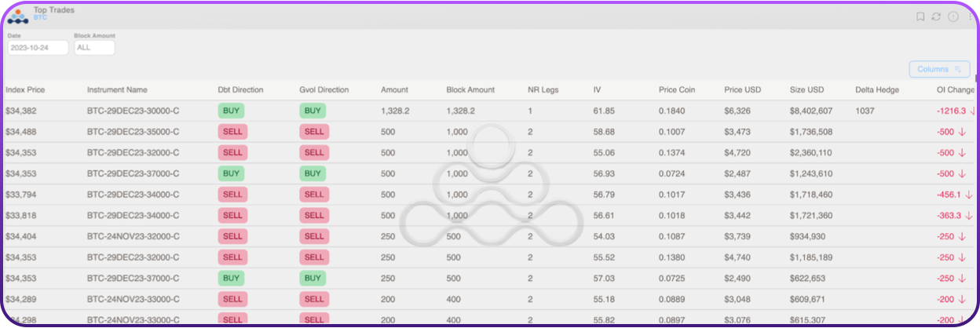The height and width of the screenshot is (328, 980).
Task: Click the IV column header
Action: (x=597, y=89)
